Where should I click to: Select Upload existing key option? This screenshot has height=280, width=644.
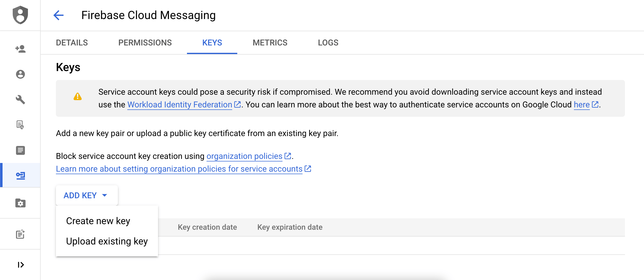click(107, 241)
